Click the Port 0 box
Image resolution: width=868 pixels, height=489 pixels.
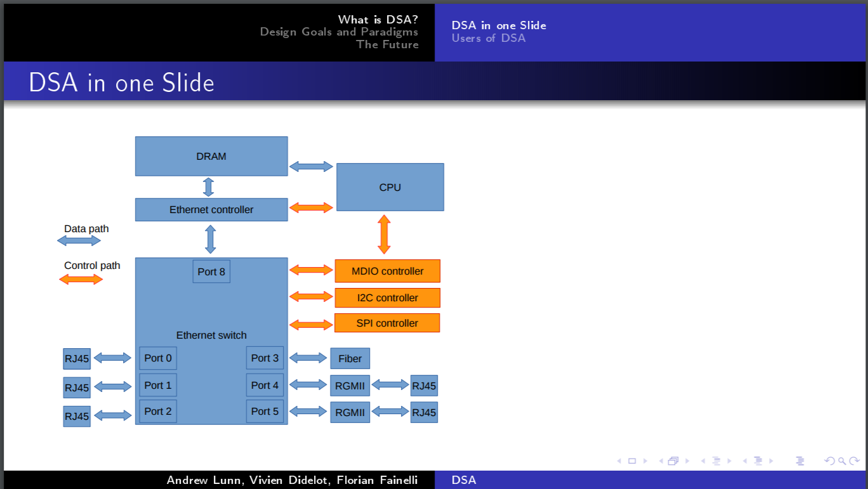[158, 358]
